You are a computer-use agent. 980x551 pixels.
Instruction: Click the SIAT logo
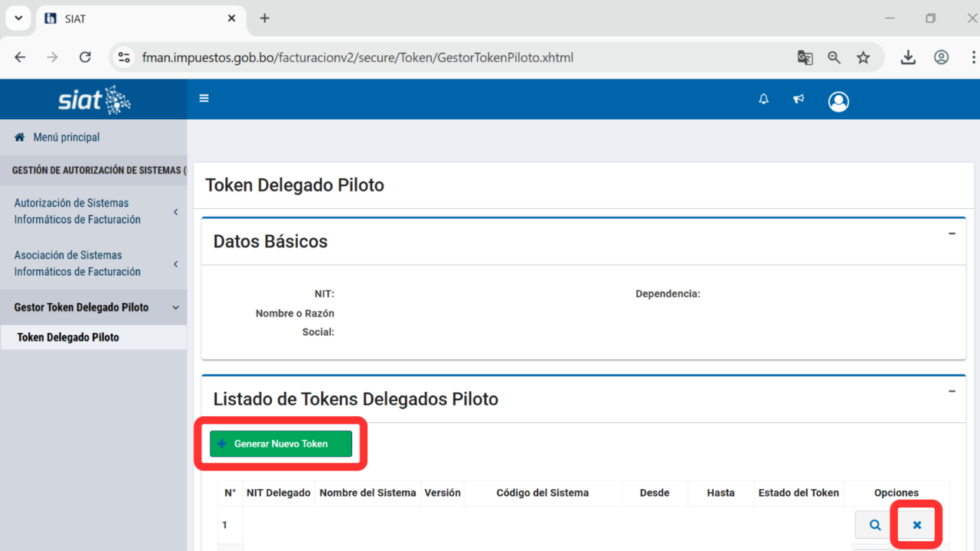pos(94,99)
